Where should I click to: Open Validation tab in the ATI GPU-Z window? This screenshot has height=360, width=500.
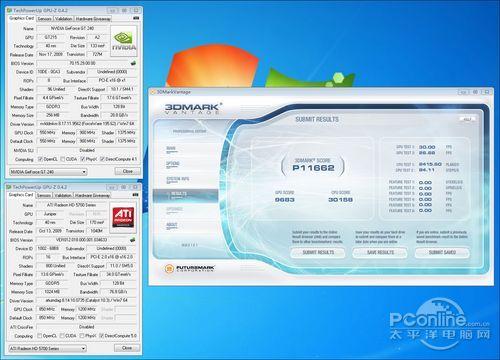[x=63, y=195]
